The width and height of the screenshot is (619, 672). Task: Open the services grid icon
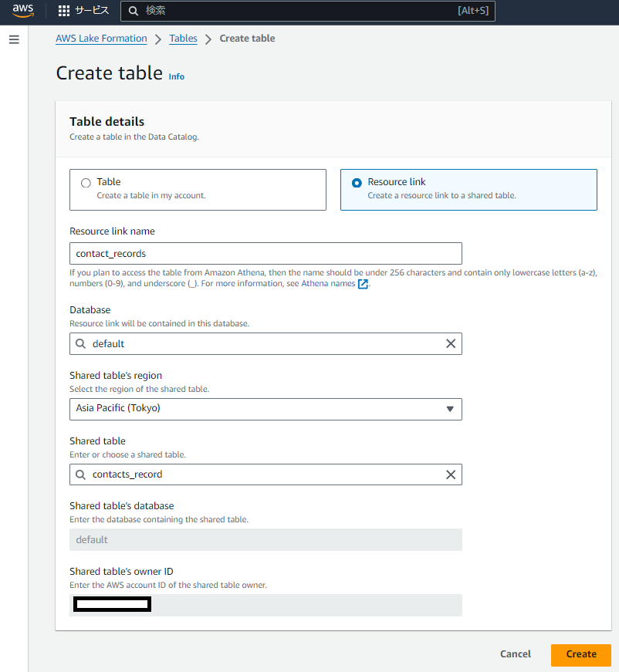point(64,11)
